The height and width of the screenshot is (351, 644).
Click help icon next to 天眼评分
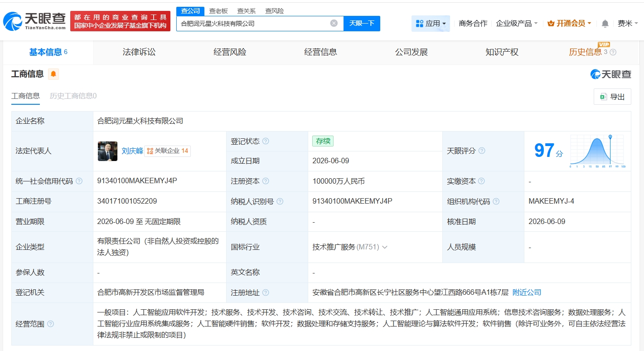(x=482, y=151)
